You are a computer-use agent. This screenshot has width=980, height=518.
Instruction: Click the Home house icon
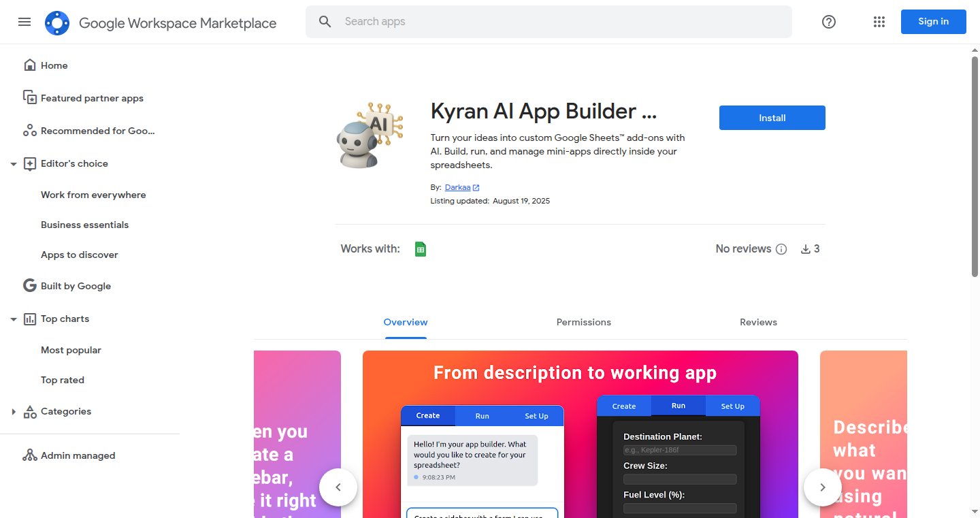(x=30, y=65)
